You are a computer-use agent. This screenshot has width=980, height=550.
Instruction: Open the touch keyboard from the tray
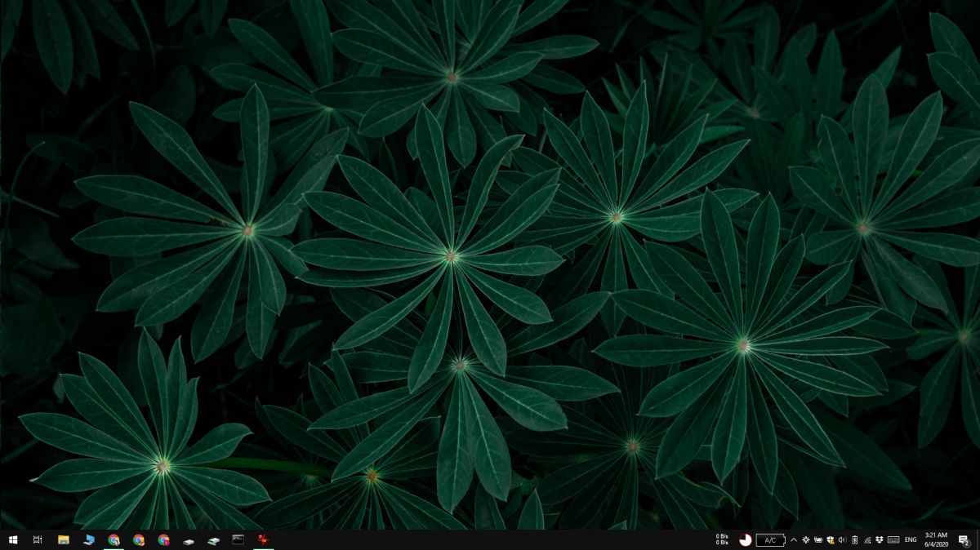tap(894, 539)
